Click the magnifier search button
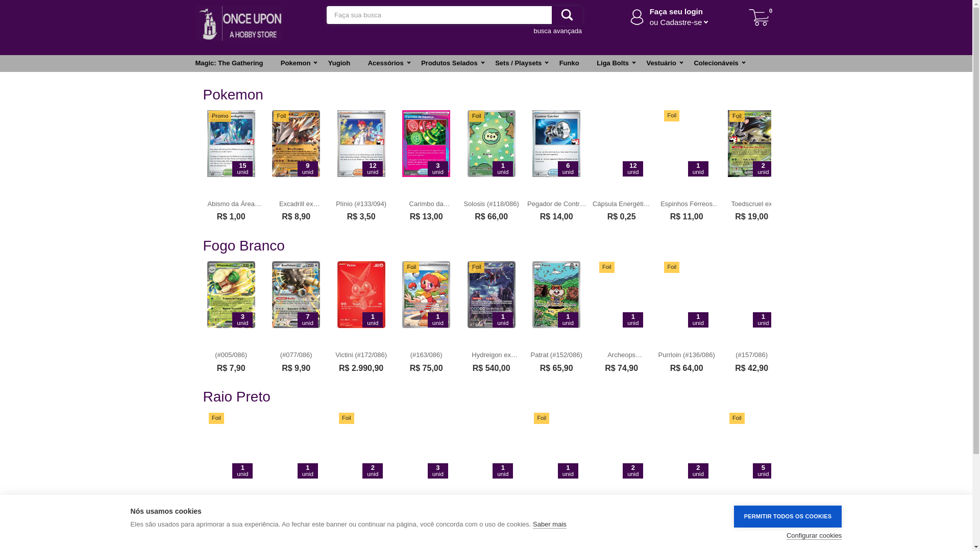980x551 pixels. click(x=567, y=15)
